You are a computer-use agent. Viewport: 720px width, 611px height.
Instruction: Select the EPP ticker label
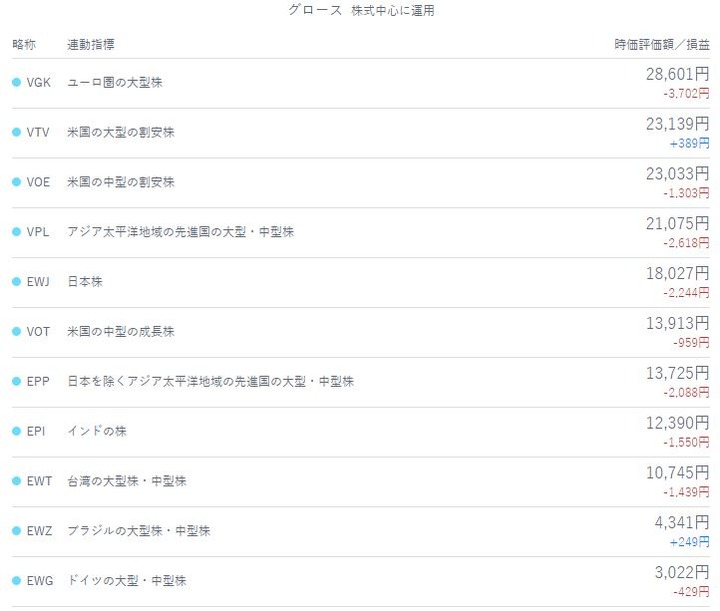pos(38,382)
